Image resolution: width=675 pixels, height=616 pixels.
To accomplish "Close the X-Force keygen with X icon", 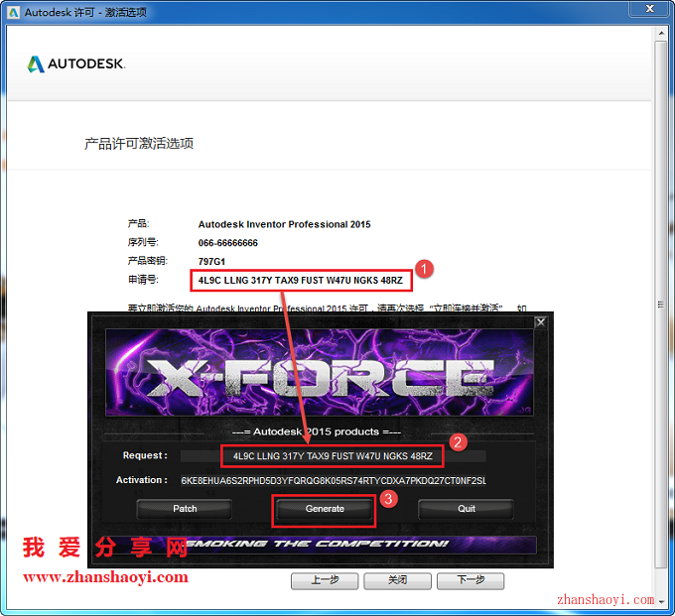I will click(x=541, y=321).
